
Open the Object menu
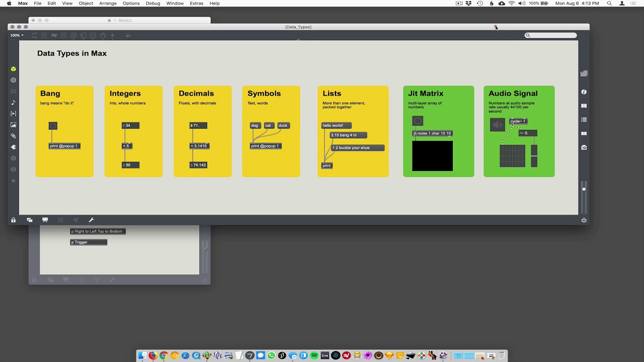[x=86, y=4]
